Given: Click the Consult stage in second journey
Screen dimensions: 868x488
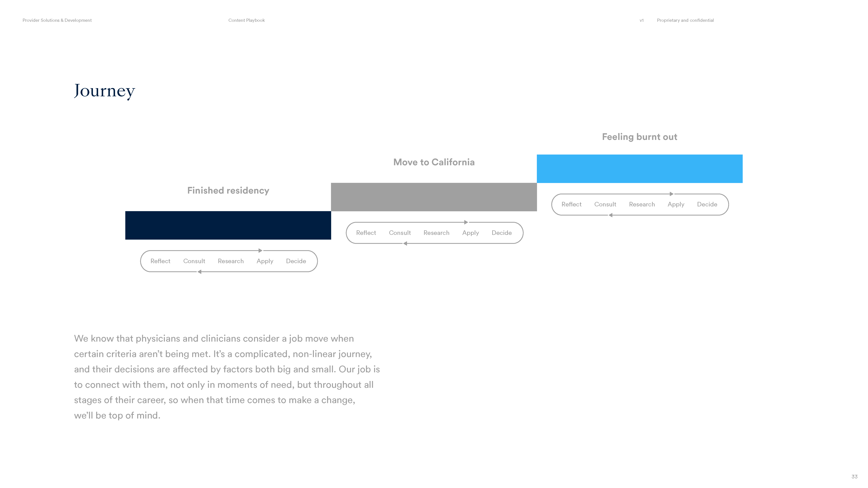Looking at the screenshot, I should coord(400,232).
